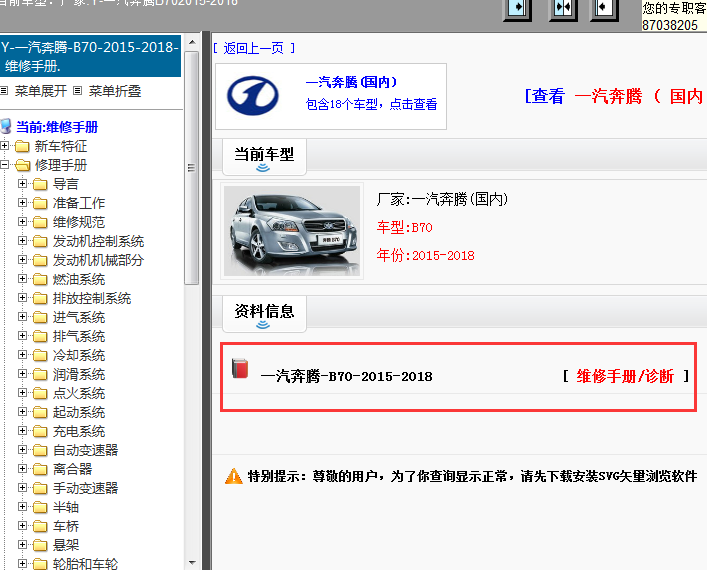The width and height of the screenshot is (707, 570).
Task: Expand the 自动变速器 node
Action: point(22,449)
